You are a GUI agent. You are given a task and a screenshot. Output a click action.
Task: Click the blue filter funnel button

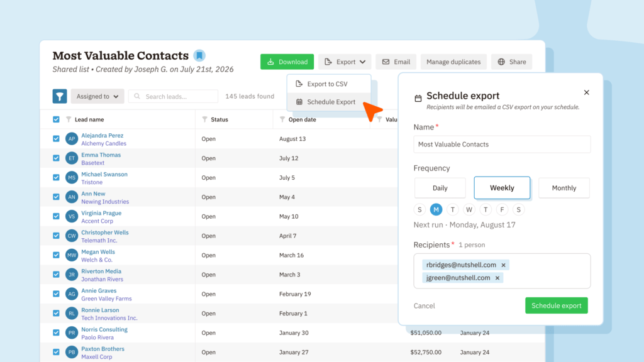60,96
